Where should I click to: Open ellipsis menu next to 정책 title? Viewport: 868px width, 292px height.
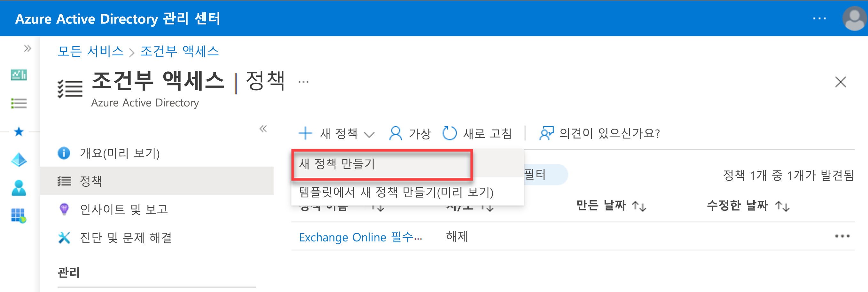click(303, 82)
